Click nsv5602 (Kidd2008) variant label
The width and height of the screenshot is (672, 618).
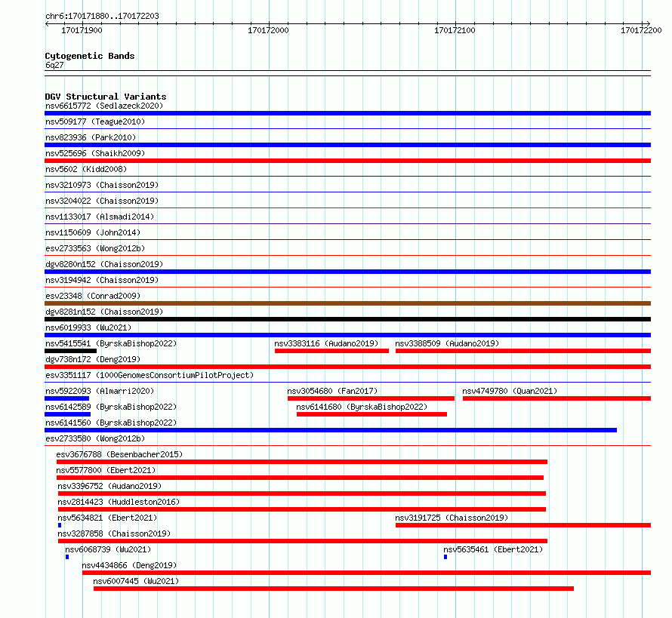click(86, 169)
